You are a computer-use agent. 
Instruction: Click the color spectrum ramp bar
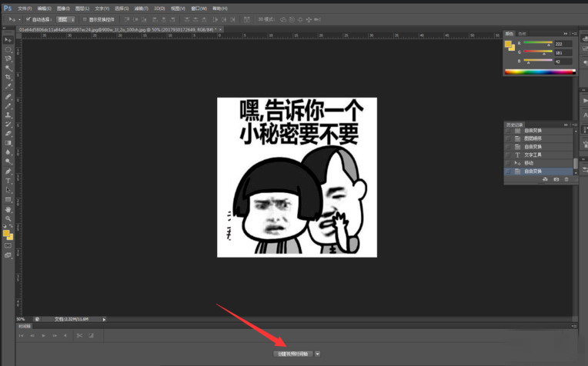coord(539,72)
